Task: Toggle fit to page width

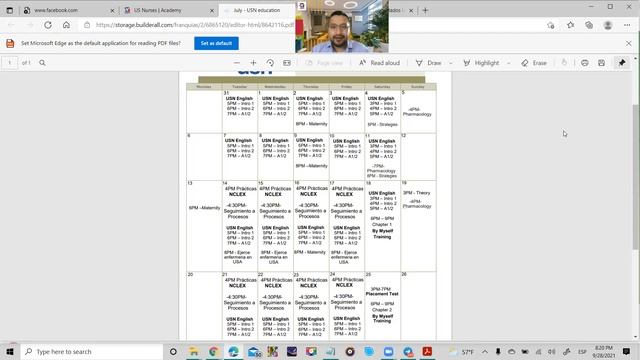Action: click(287, 63)
